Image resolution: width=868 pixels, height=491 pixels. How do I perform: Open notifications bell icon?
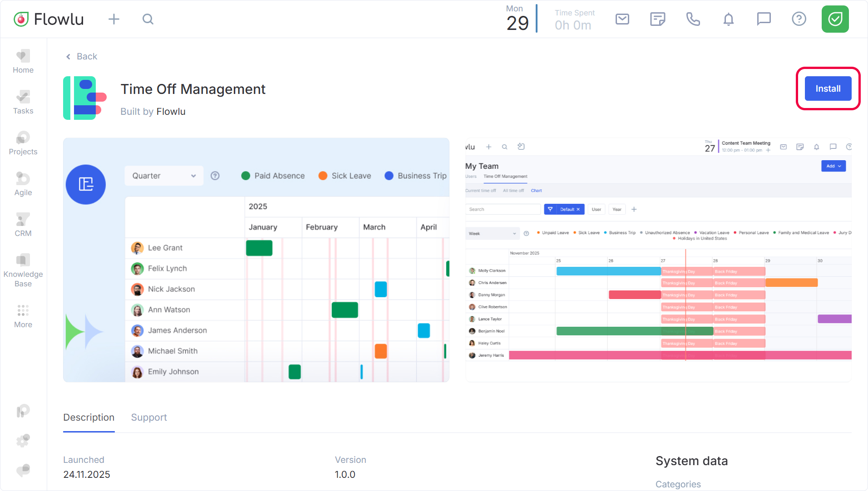pyautogui.click(x=728, y=19)
